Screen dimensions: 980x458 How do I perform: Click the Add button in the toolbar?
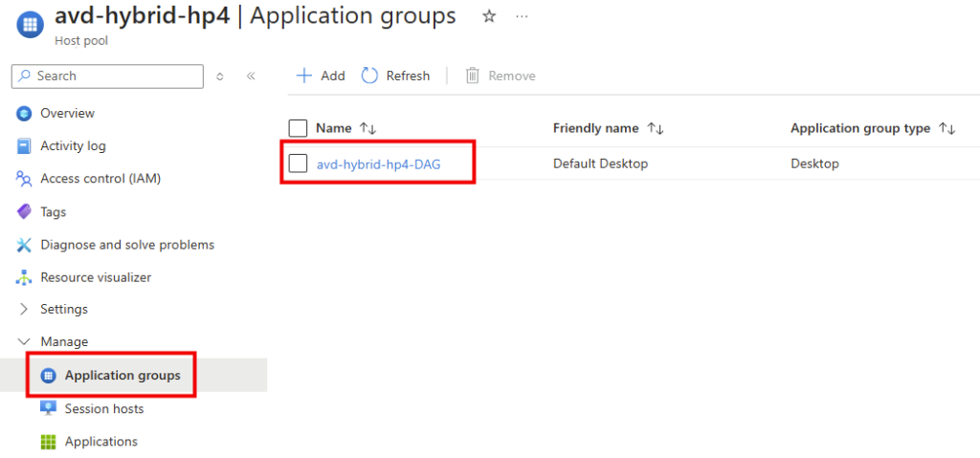tap(320, 76)
